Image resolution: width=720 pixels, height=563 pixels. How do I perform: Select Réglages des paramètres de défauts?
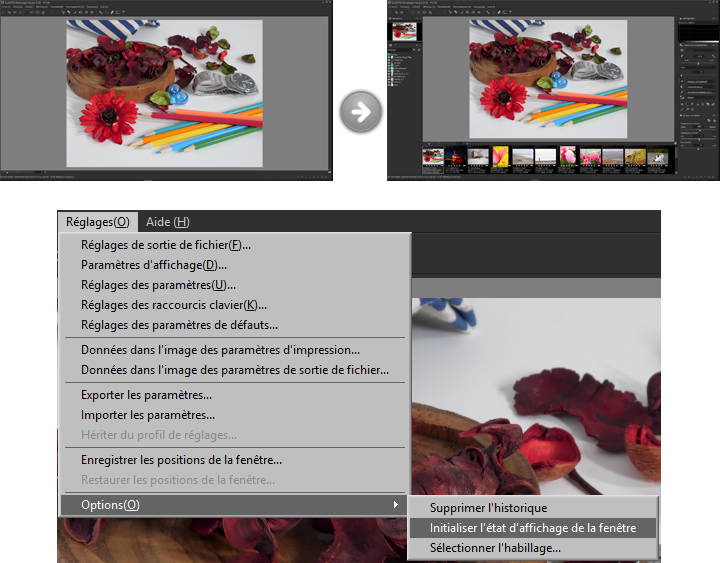click(x=179, y=325)
